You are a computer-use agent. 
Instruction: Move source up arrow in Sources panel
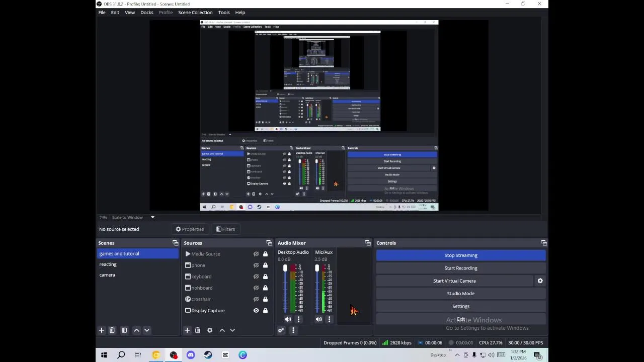point(222,330)
